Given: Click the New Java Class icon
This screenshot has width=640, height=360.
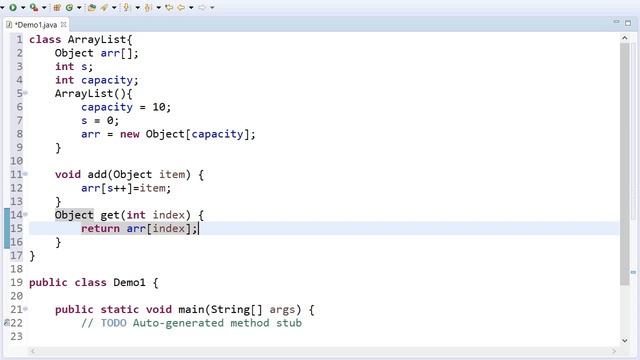Looking at the screenshot, I should pyautogui.click(x=69, y=7).
